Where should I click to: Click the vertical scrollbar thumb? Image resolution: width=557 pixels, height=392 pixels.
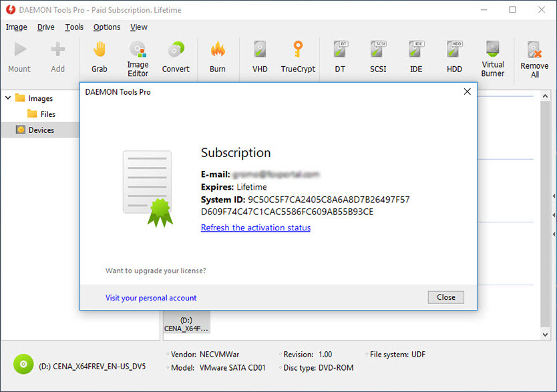[x=545, y=214]
